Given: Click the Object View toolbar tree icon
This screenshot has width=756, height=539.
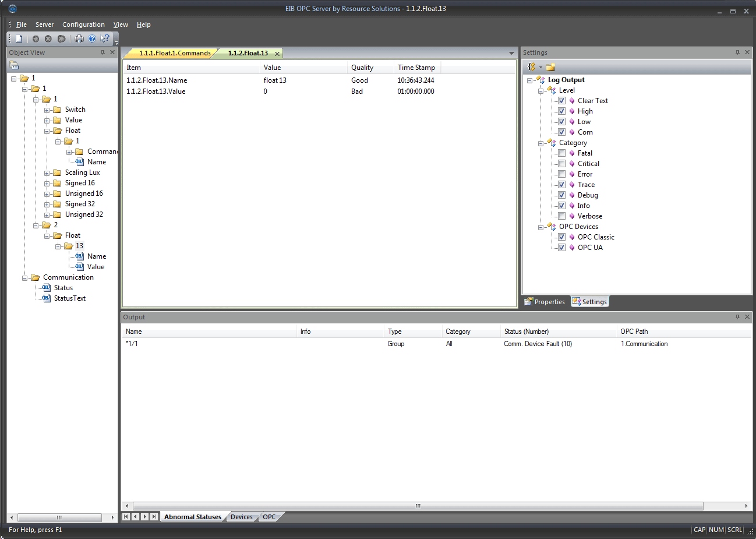Looking at the screenshot, I should pyautogui.click(x=14, y=66).
